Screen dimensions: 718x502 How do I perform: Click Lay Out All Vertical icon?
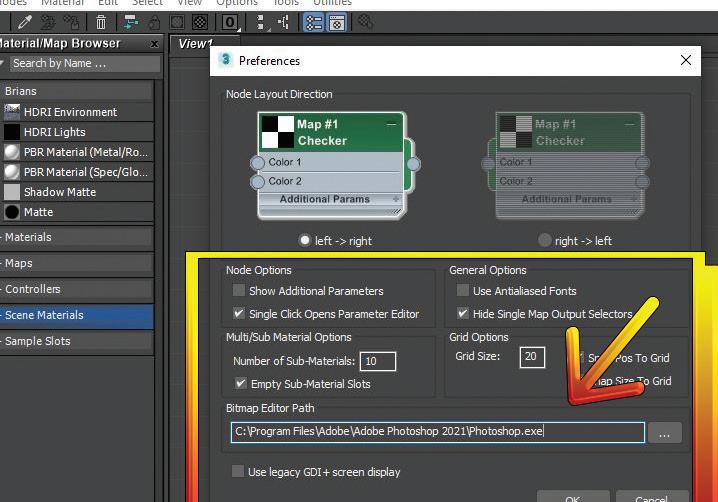261,22
